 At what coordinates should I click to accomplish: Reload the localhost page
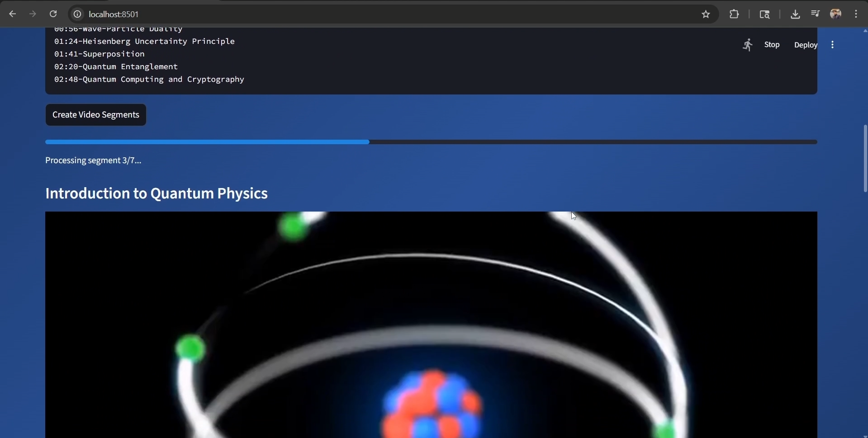click(53, 14)
